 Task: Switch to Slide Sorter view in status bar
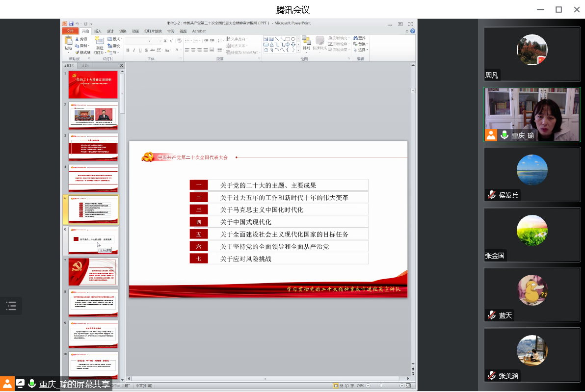pos(342,386)
